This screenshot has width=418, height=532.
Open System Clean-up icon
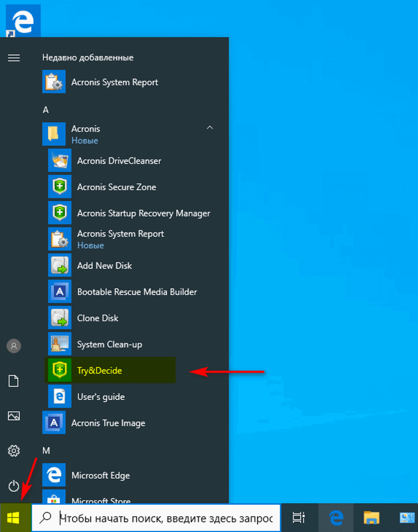(x=60, y=344)
